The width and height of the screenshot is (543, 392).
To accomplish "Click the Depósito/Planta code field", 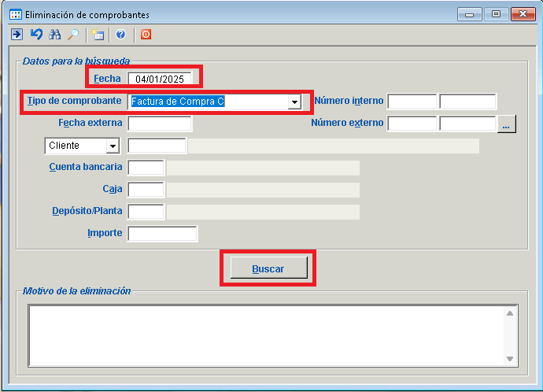I will [x=146, y=212].
